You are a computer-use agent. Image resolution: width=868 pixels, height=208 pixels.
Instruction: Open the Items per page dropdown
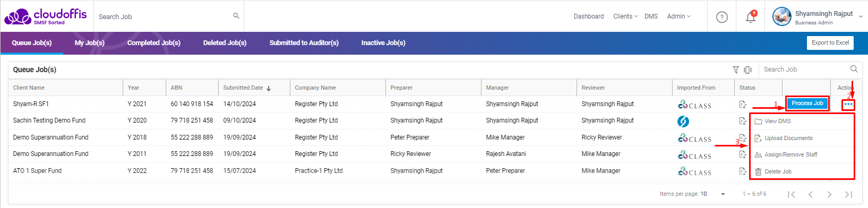coord(713,194)
